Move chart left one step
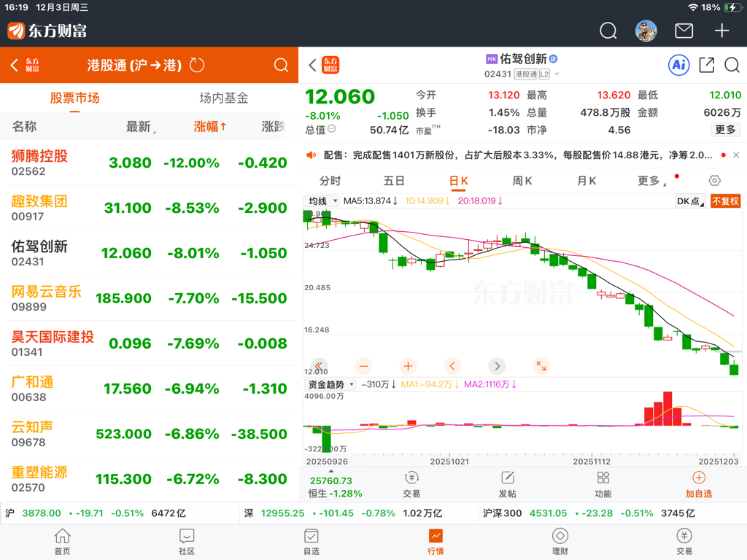 pyautogui.click(x=452, y=366)
